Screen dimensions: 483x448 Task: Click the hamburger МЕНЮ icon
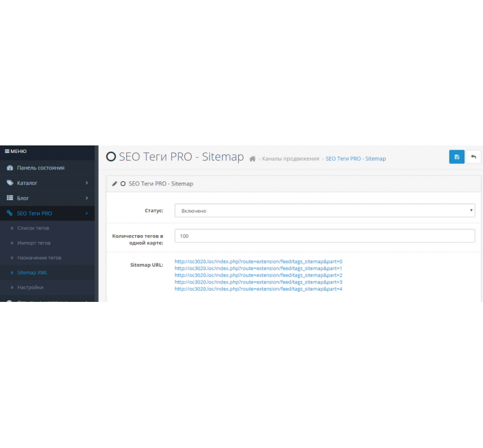(x=7, y=152)
